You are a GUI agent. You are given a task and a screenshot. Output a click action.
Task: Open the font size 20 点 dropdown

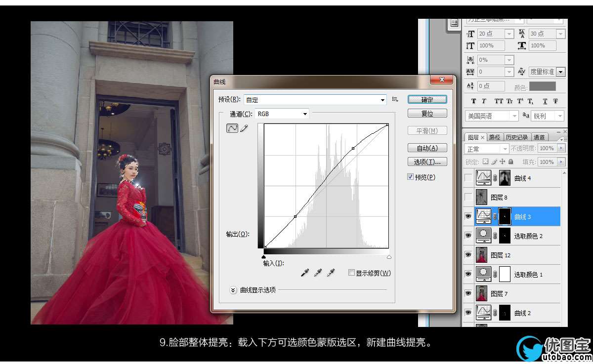(x=509, y=34)
